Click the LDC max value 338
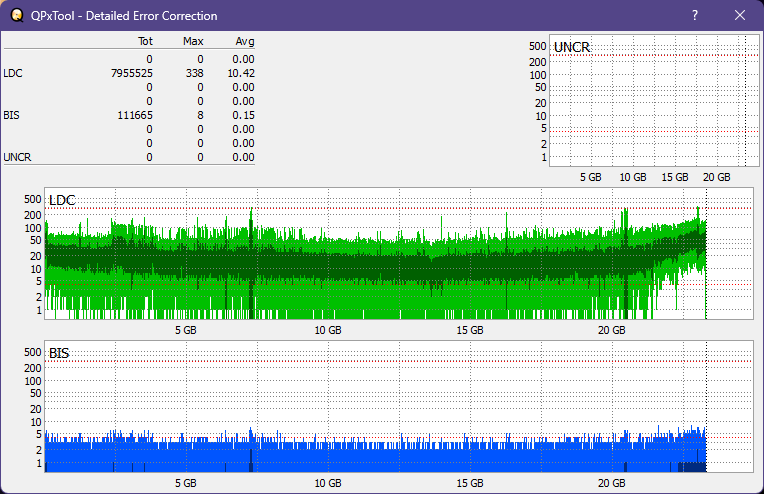Screen dimensions: 764x494 194,73
